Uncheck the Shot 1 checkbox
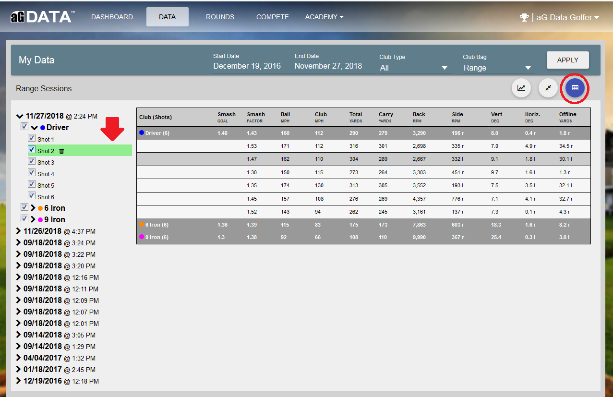The width and height of the screenshot is (613, 397). pyautogui.click(x=32, y=138)
